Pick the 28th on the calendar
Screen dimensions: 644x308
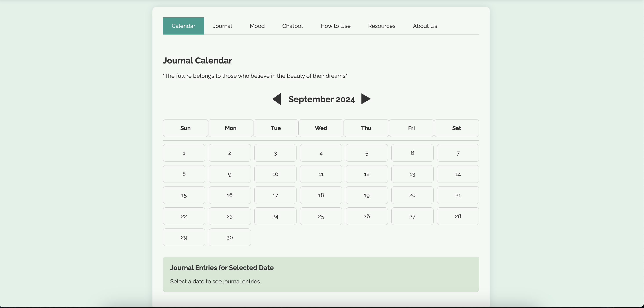(x=458, y=216)
